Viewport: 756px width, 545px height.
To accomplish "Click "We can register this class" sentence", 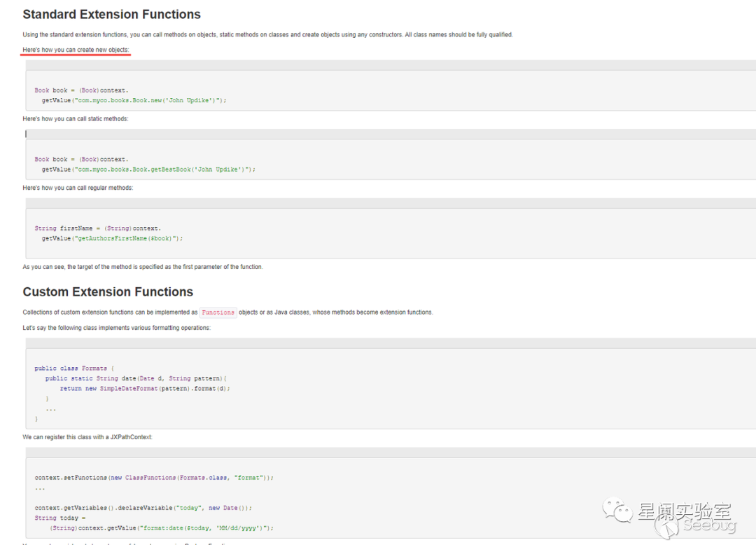I will [87, 437].
